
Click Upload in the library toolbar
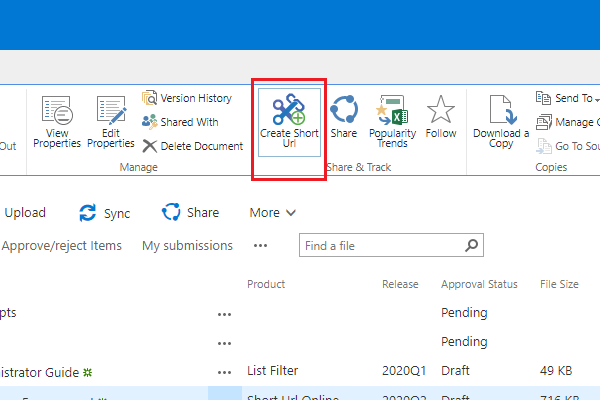pos(25,213)
